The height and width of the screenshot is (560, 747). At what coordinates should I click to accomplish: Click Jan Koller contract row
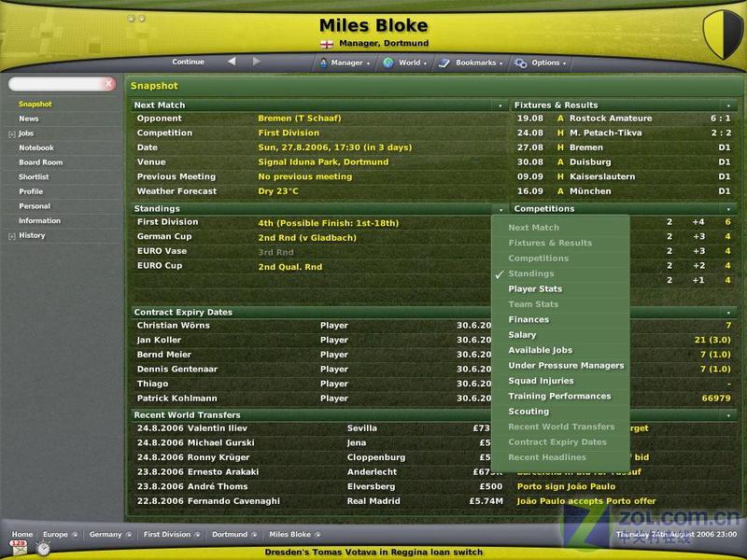312,340
